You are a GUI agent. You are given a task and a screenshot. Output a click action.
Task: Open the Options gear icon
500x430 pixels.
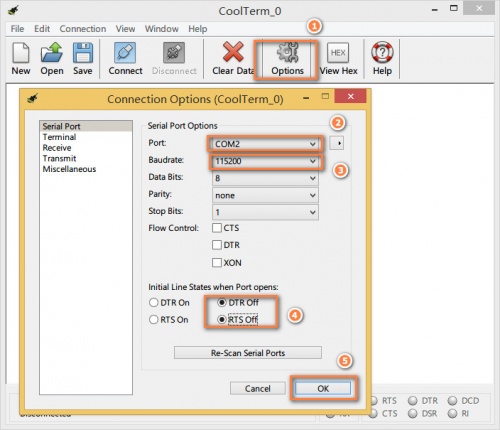[x=287, y=52]
